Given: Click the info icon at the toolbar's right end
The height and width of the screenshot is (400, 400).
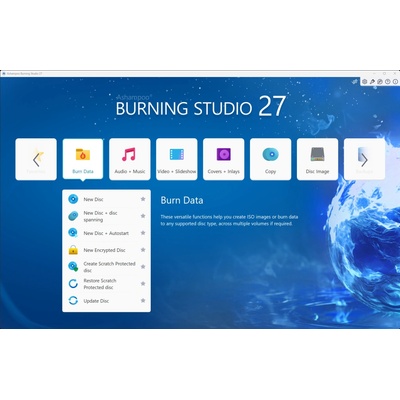Looking at the screenshot, I should point(395,81).
